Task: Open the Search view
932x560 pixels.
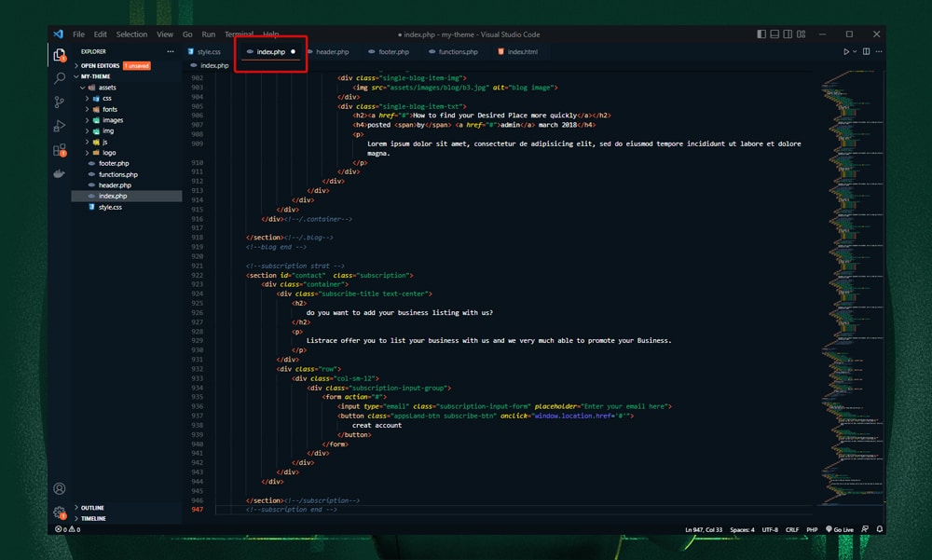Action: tap(59, 78)
